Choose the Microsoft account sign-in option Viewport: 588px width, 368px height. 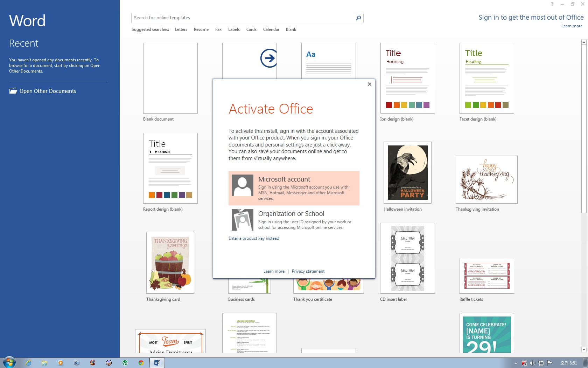294,188
